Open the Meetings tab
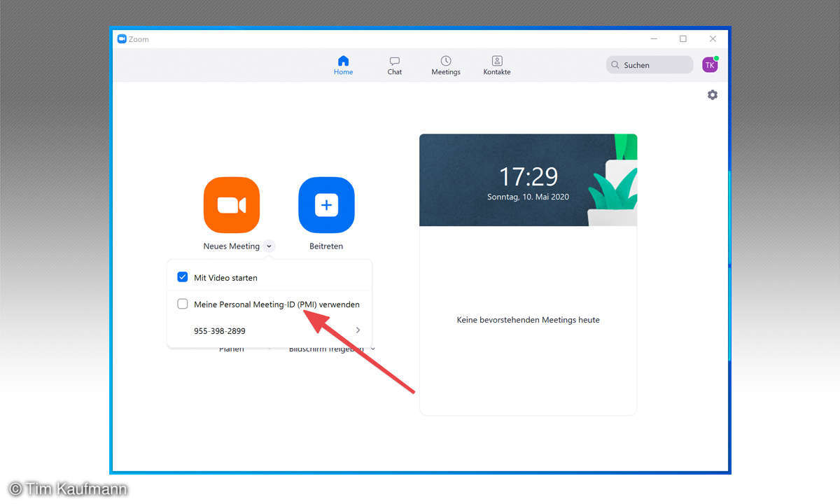The height and width of the screenshot is (504, 840). click(446, 66)
